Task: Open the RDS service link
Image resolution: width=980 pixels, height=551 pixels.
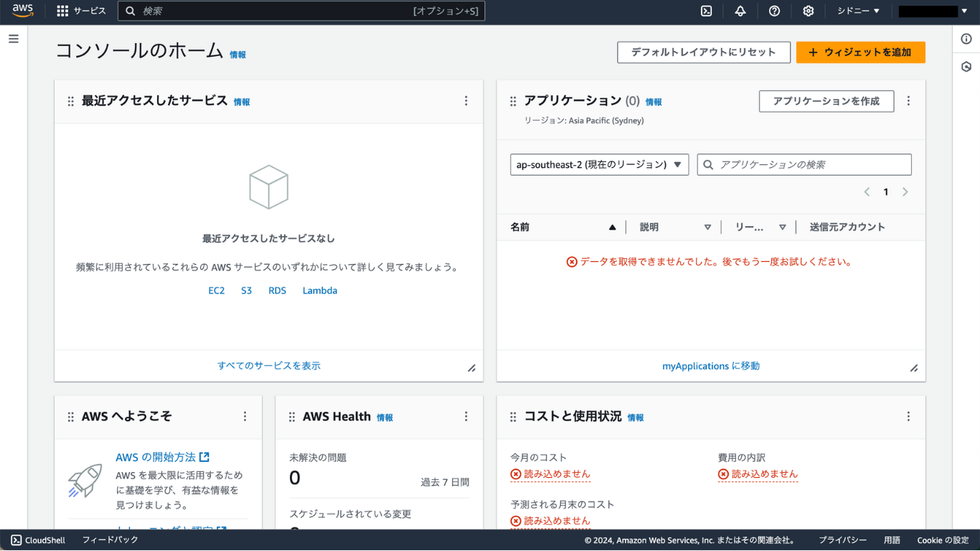Action: click(x=277, y=291)
